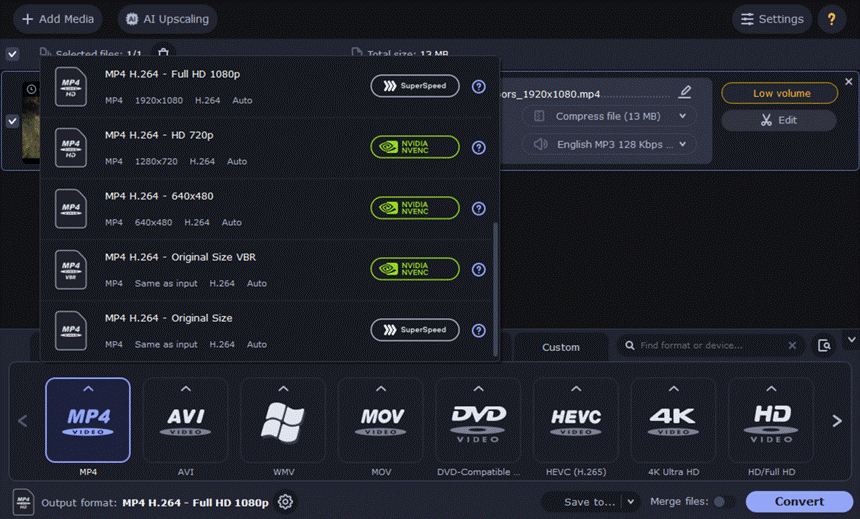
Task: Open the Save to... dropdown arrow
Action: [x=630, y=502]
